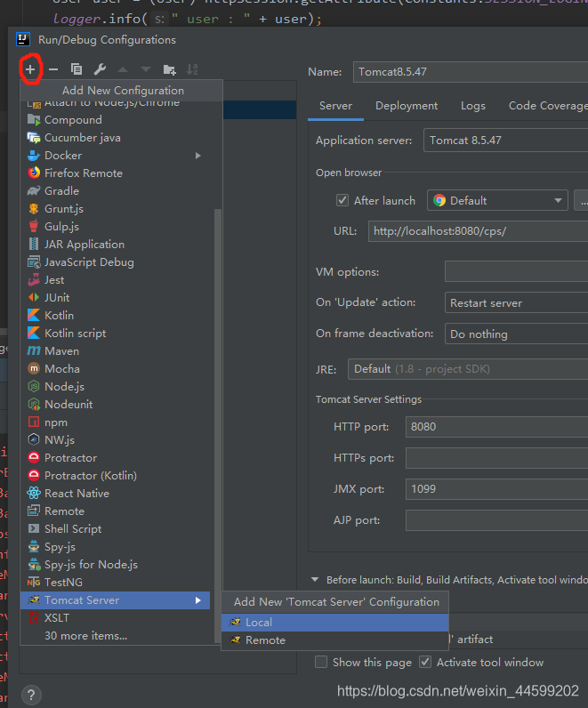
Task: Click the Create New Folder icon
Action: pyautogui.click(x=169, y=69)
